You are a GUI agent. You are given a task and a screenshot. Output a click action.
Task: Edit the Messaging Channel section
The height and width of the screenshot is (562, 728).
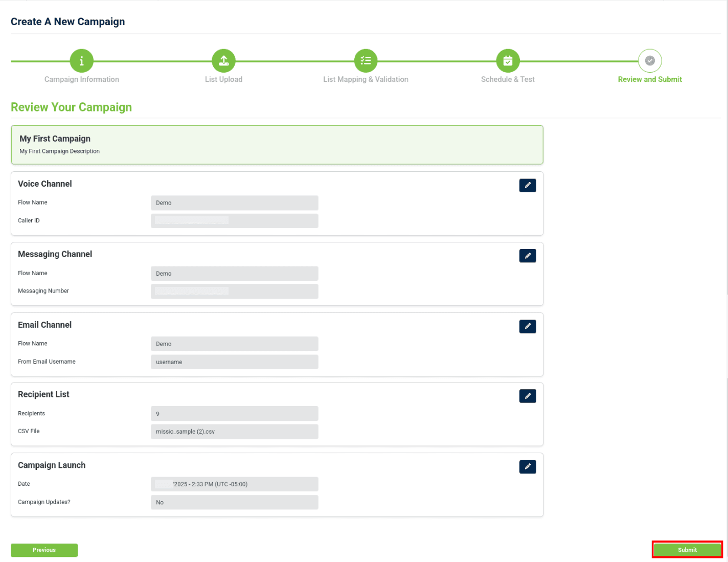(528, 256)
